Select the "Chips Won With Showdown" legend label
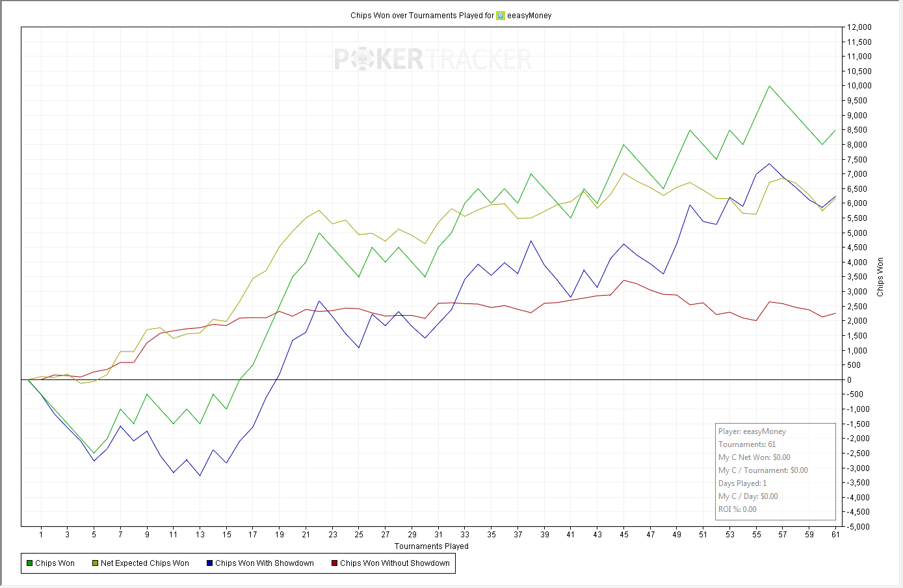The image size is (903, 588). pos(264,563)
